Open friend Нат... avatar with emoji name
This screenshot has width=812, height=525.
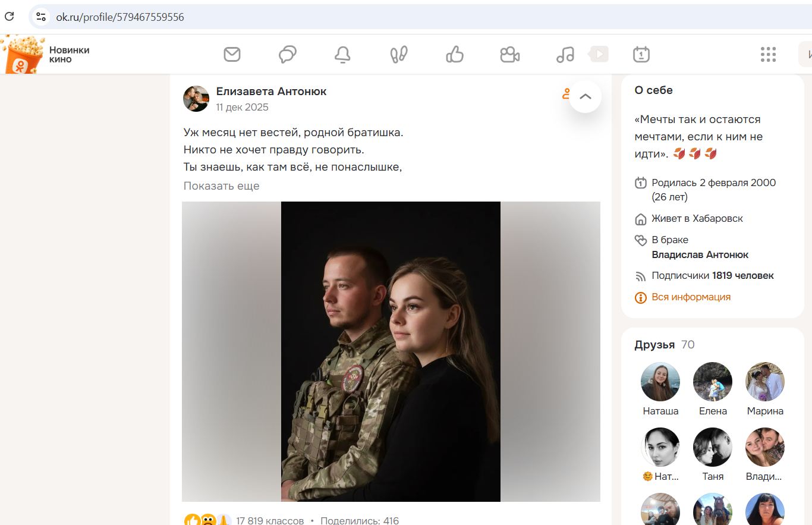pos(660,447)
